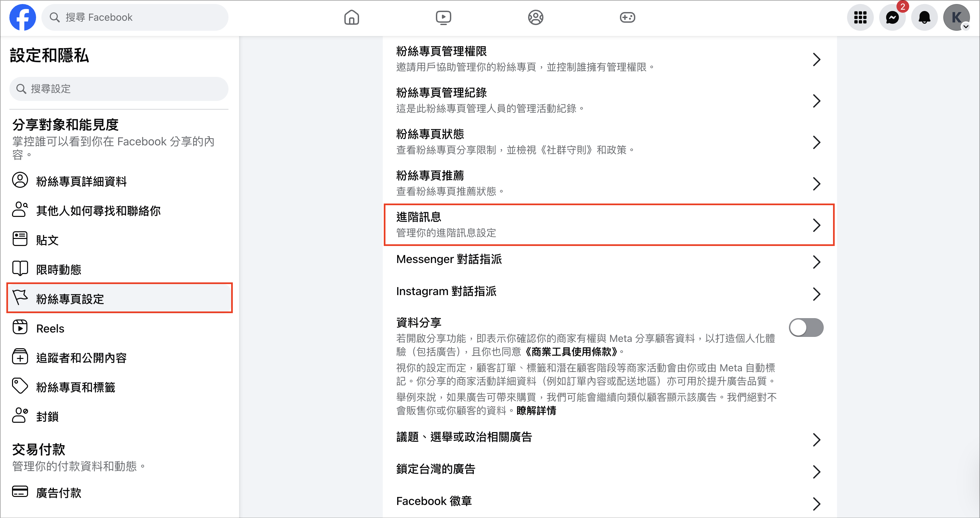The height and width of the screenshot is (518, 980).
Task: Open the 《商業工具使用條款》 link
Action: [571, 351]
